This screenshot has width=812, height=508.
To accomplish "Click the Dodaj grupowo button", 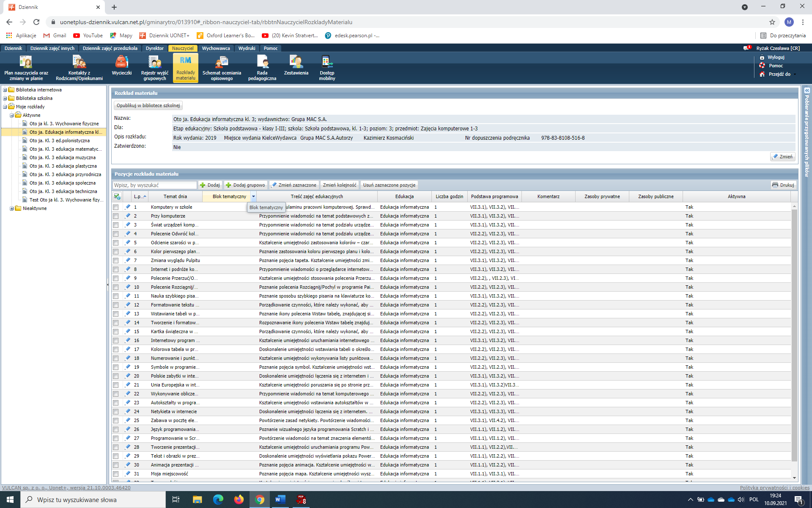I will click(245, 185).
